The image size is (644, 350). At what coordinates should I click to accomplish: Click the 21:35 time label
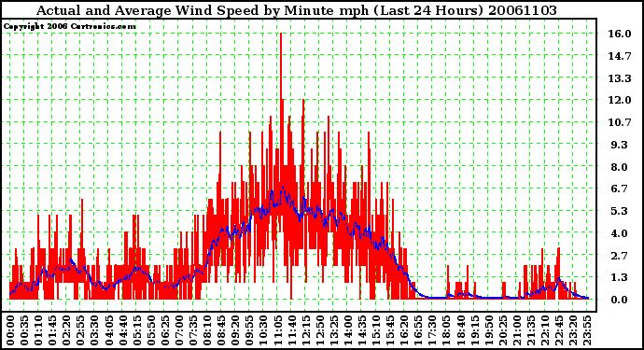531,330
